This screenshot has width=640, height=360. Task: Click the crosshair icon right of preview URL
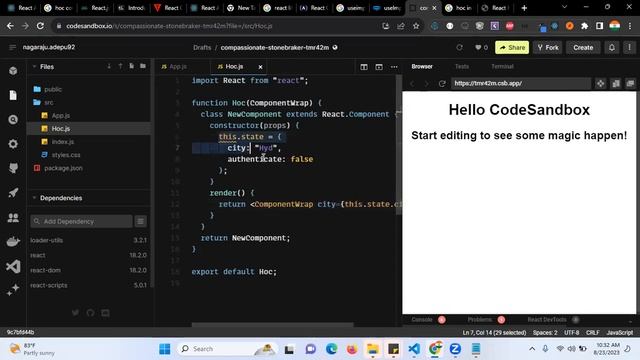[x=600, y=84]
